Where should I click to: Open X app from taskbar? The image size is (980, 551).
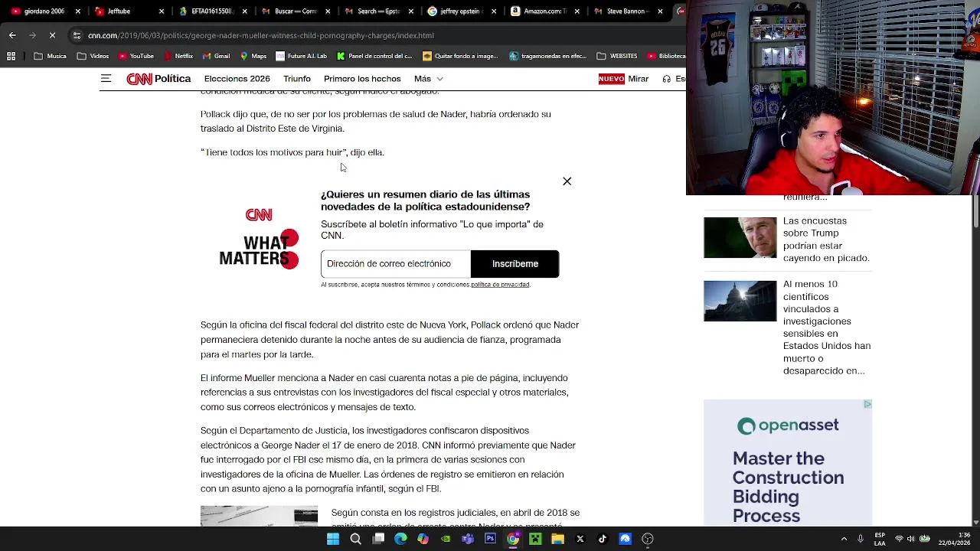point(580,539)
